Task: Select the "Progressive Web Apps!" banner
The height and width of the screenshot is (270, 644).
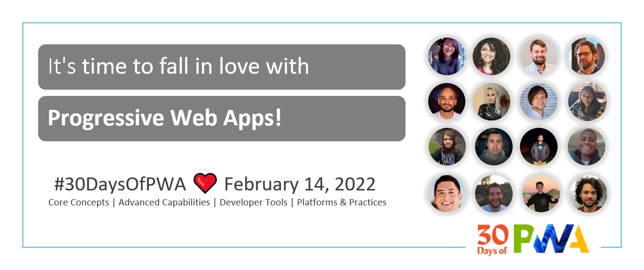Action: tap(222, 119)
